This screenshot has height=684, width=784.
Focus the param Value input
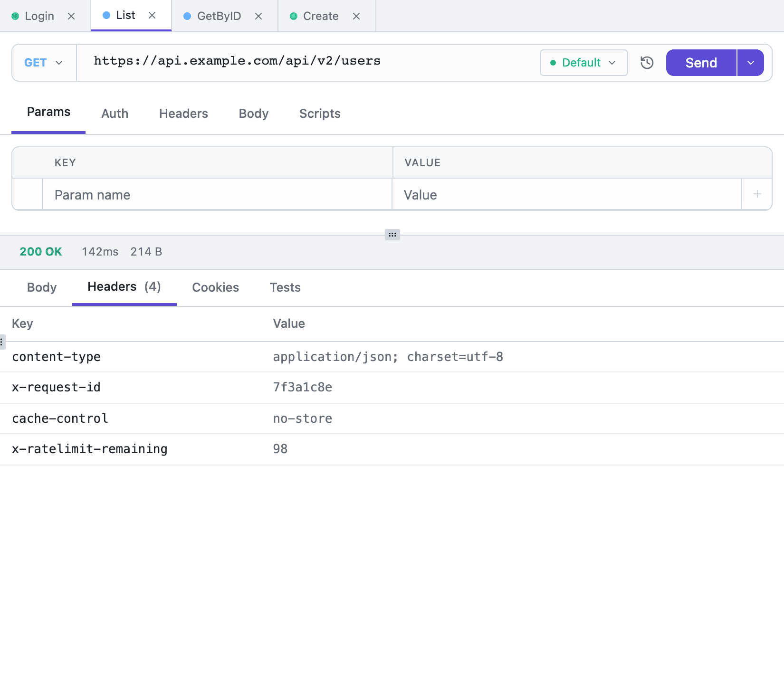566,195
